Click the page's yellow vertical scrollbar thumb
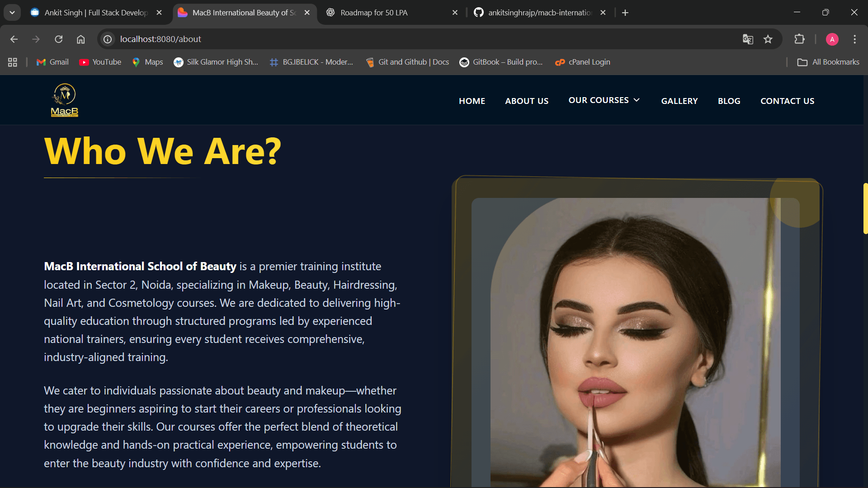 click(x=865, y=208)
